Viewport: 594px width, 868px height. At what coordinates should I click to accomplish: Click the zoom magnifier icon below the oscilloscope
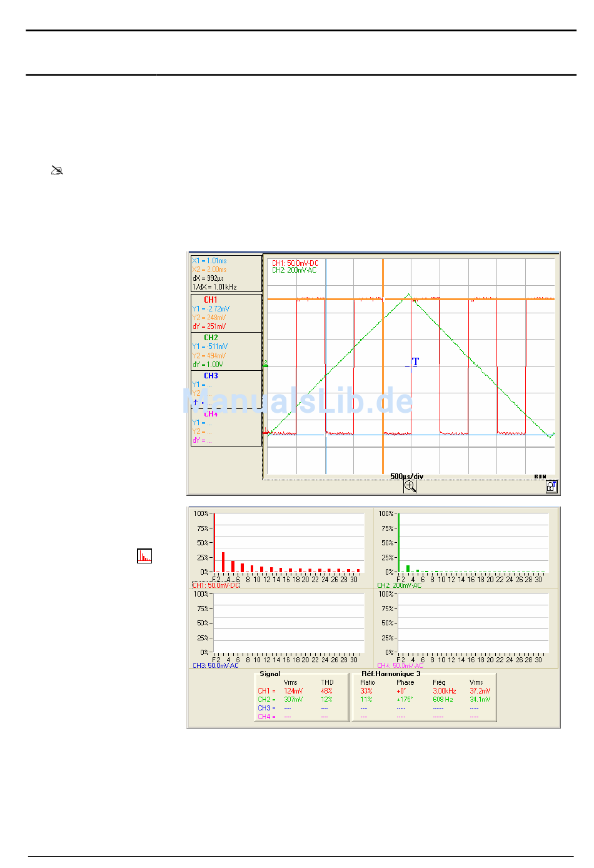410,487
